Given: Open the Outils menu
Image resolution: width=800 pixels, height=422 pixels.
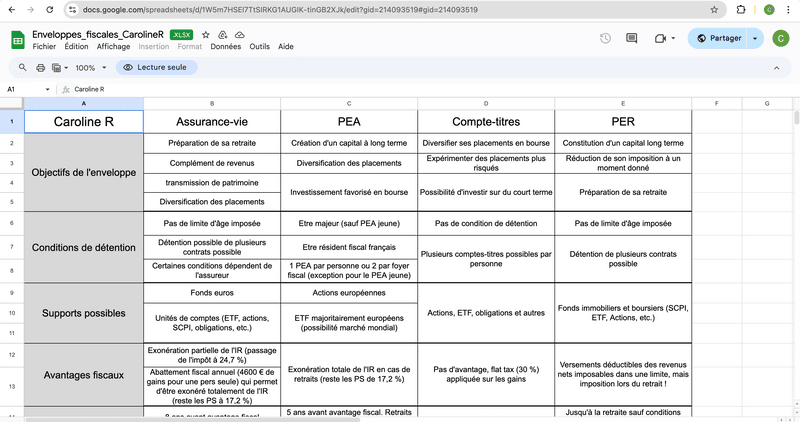Looking at the screenshot, I should click(x=259, y=46).
